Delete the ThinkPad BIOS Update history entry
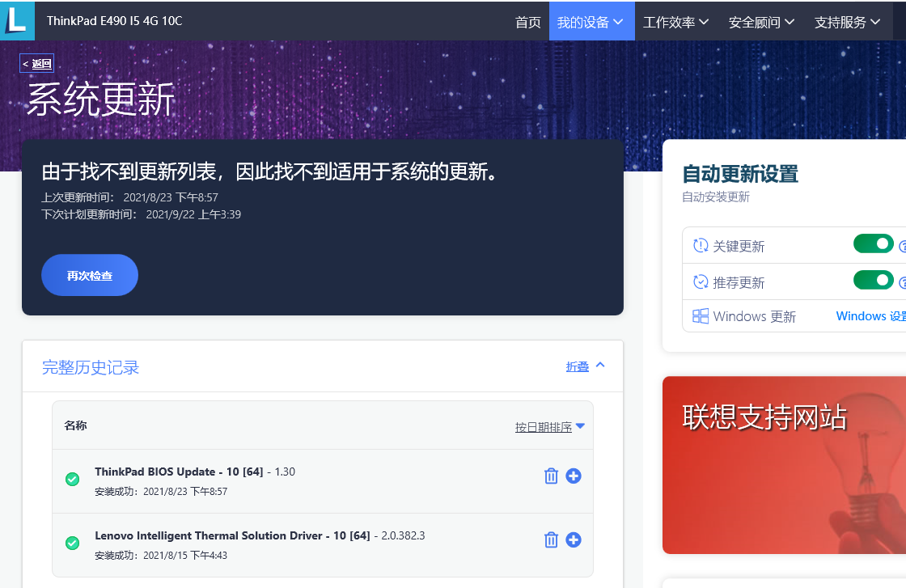Viewport: 906px width, 588px height. coord(551,476)
